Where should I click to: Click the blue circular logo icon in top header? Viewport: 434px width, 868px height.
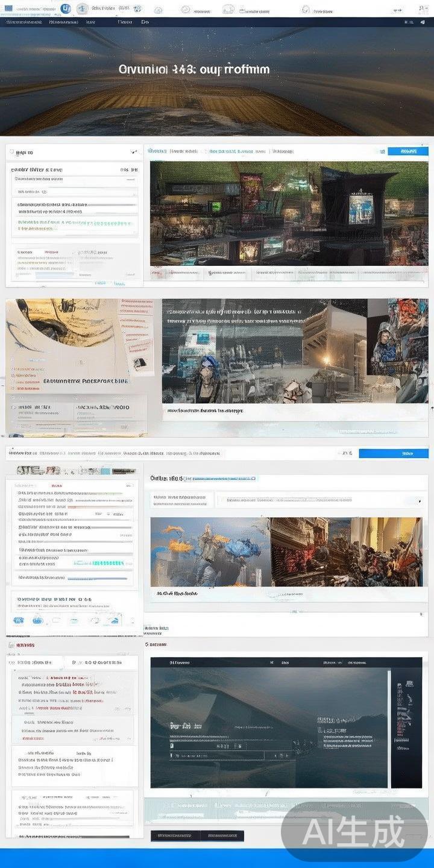click(x=66, y=8)
